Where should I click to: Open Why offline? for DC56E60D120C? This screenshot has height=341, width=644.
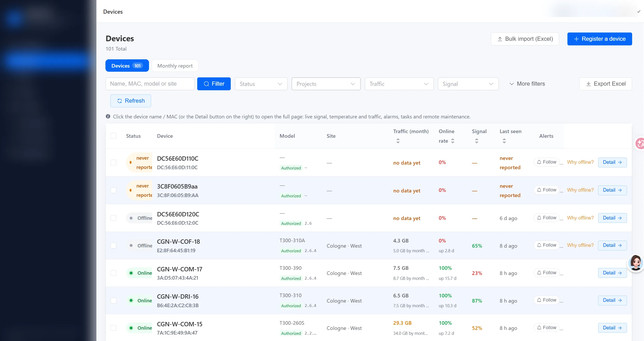(x=580, y=218)
